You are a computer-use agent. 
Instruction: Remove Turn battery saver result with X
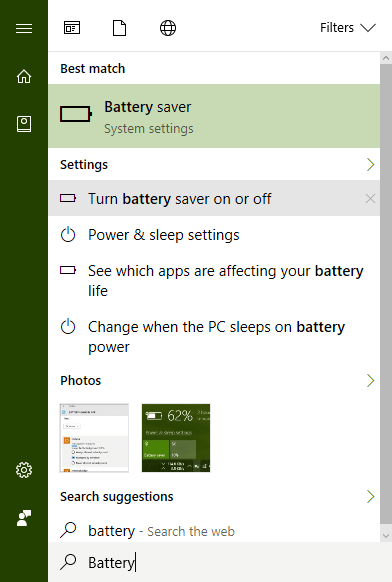370,199
